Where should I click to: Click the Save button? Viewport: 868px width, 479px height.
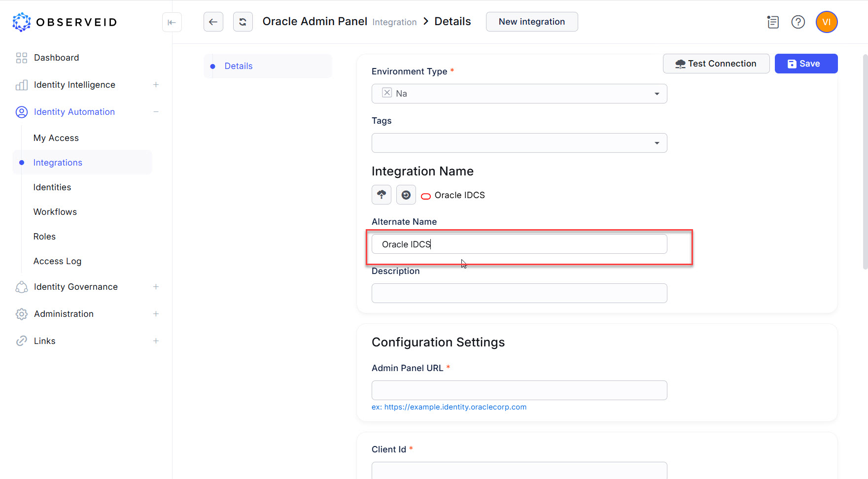click(x=805, y=63)
